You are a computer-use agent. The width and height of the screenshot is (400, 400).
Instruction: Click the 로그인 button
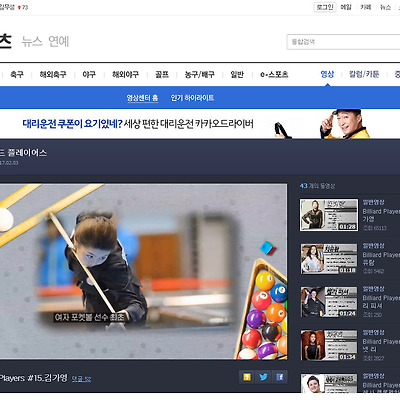pyautogui.click(x=325, y=7)
